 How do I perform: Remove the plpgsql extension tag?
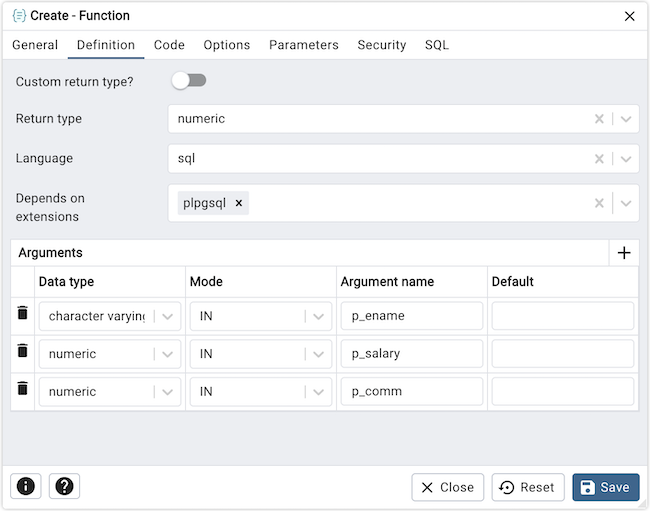239,203
